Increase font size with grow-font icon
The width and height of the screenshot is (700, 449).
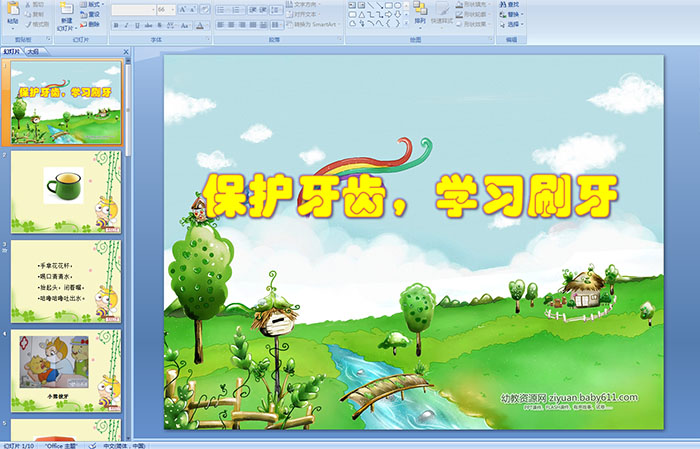[183, 9]
